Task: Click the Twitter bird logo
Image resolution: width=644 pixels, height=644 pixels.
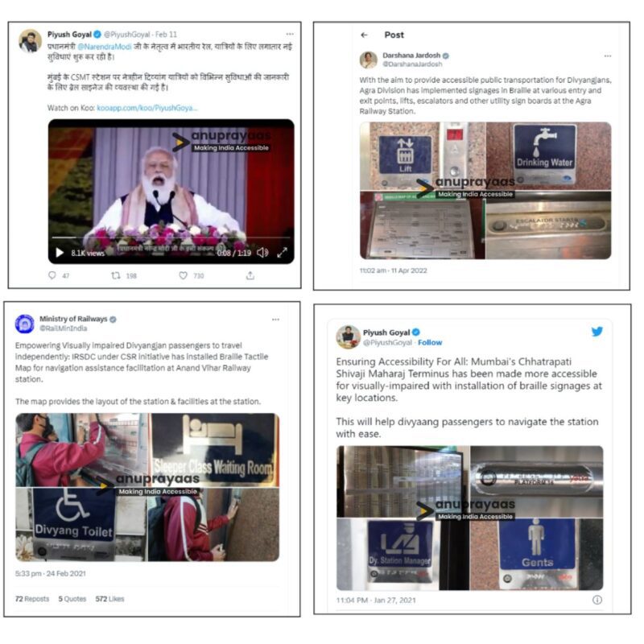Action: [x=597, y=332]
